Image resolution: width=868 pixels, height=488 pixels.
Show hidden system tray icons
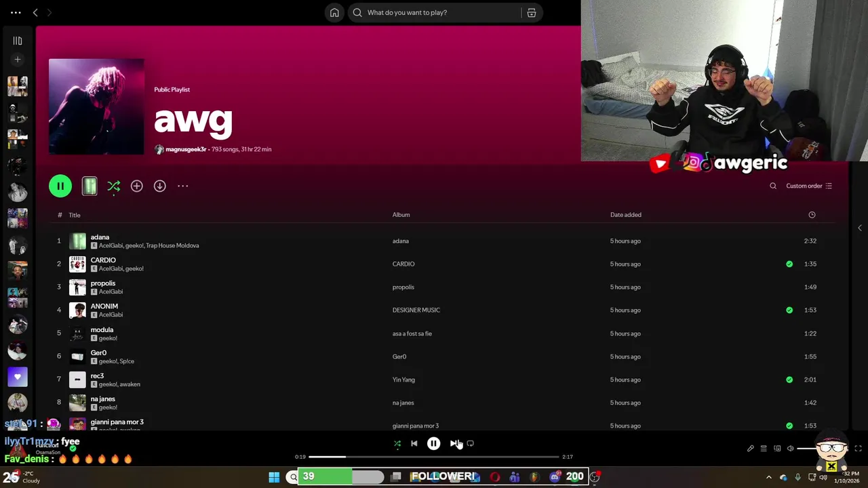[x=768, y=477]
